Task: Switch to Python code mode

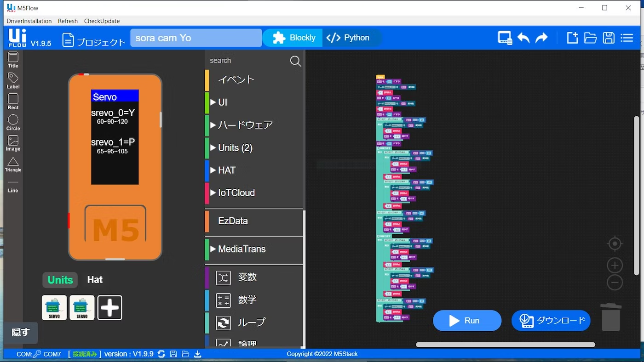Action: (x=348, y=38)
